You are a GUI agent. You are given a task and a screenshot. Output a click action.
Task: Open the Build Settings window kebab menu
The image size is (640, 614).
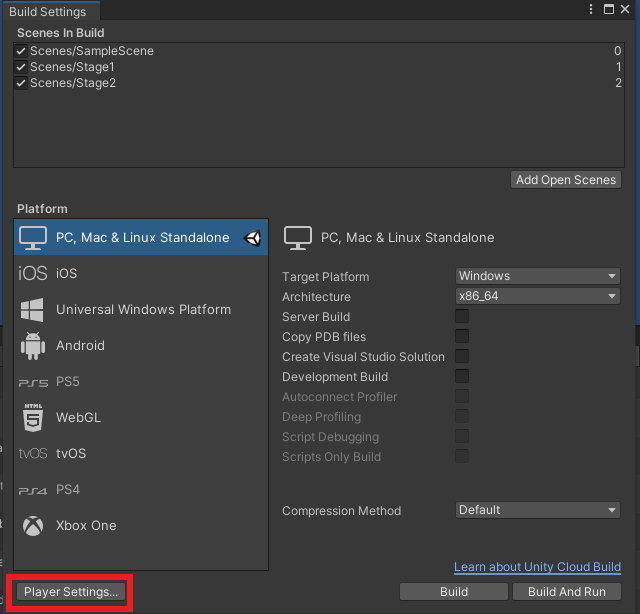(591, 9)
